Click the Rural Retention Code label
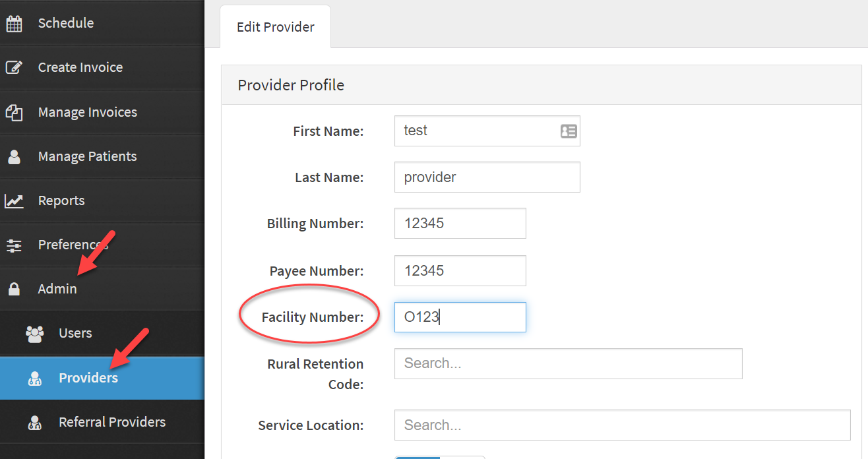 click(315, 374)
